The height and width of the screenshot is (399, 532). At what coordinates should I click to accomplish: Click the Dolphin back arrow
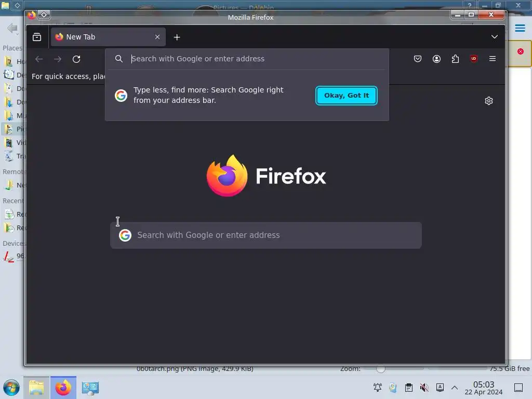[12, 28]
